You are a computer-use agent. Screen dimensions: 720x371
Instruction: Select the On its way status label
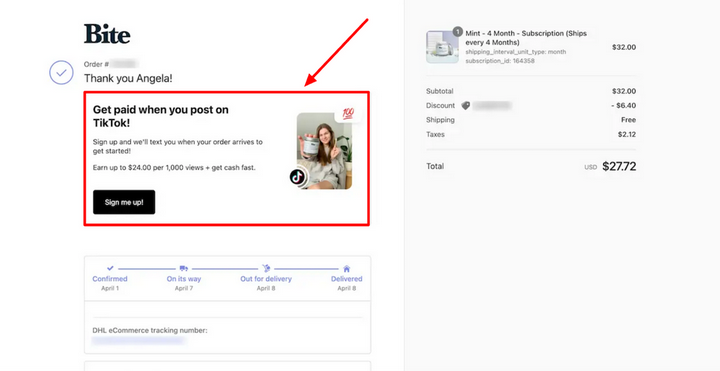click(x=184, y=279)
